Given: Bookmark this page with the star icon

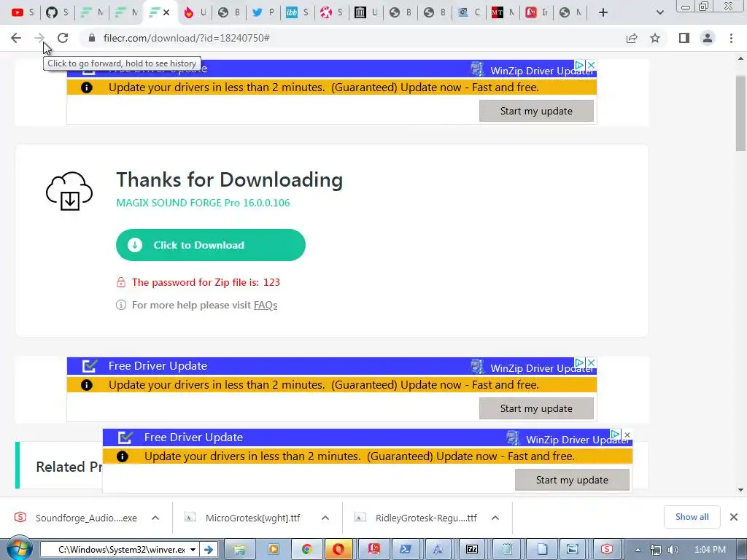Looking at the screenshot, I should click(x=655, y=38).
